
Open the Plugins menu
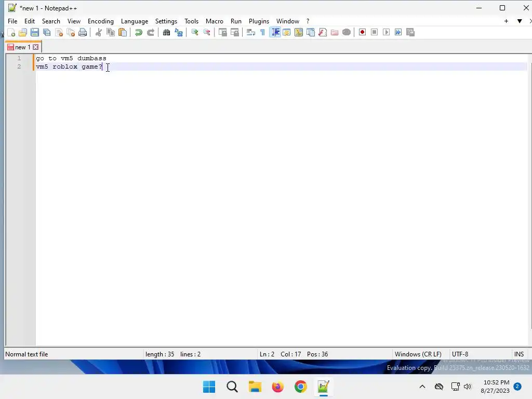259,21
